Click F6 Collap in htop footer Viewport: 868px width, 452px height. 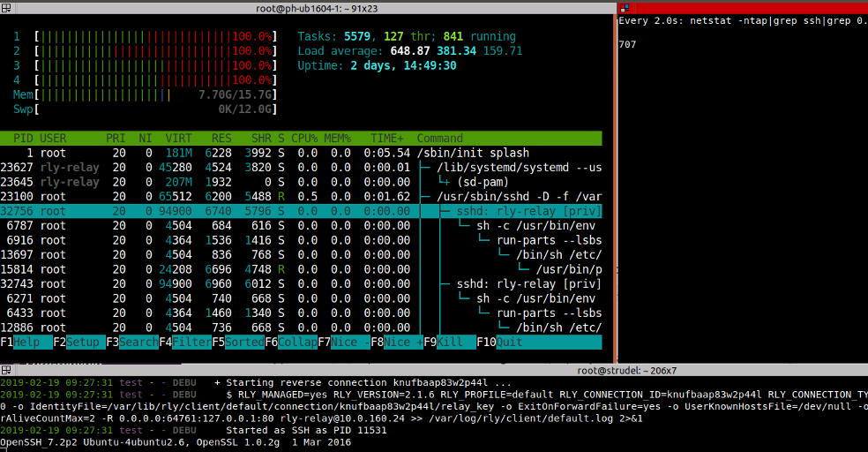(291, 343)
